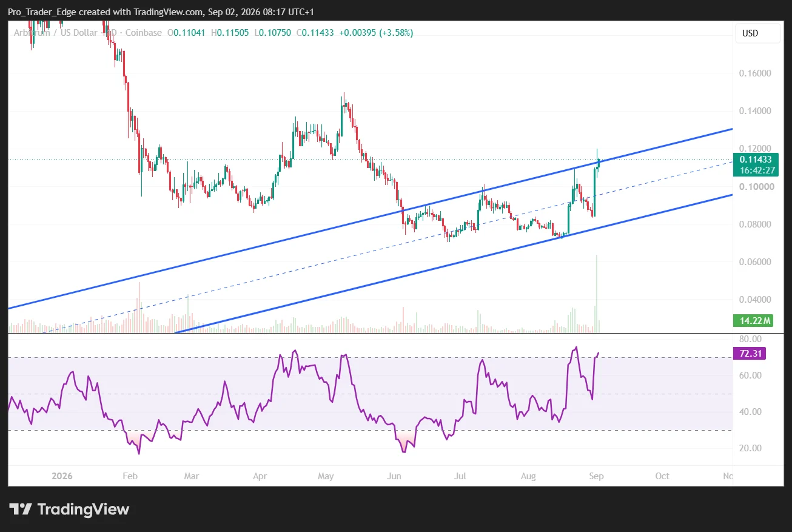
Task: Click the 2026 label on time axis
Action: (62, 476)
